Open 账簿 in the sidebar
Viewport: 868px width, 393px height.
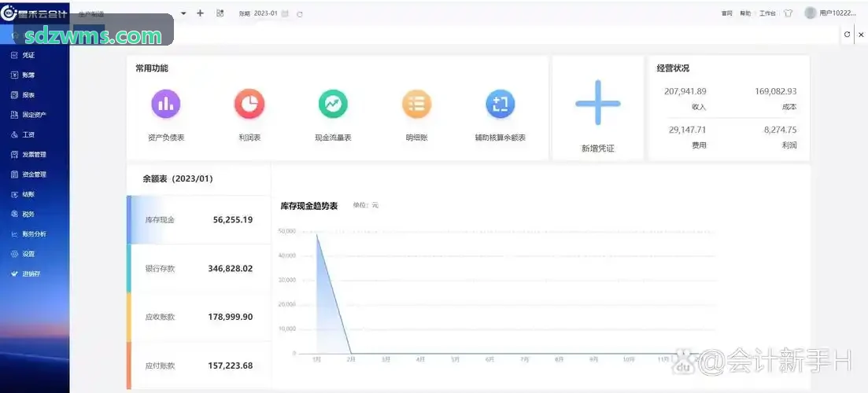point(35,75)
